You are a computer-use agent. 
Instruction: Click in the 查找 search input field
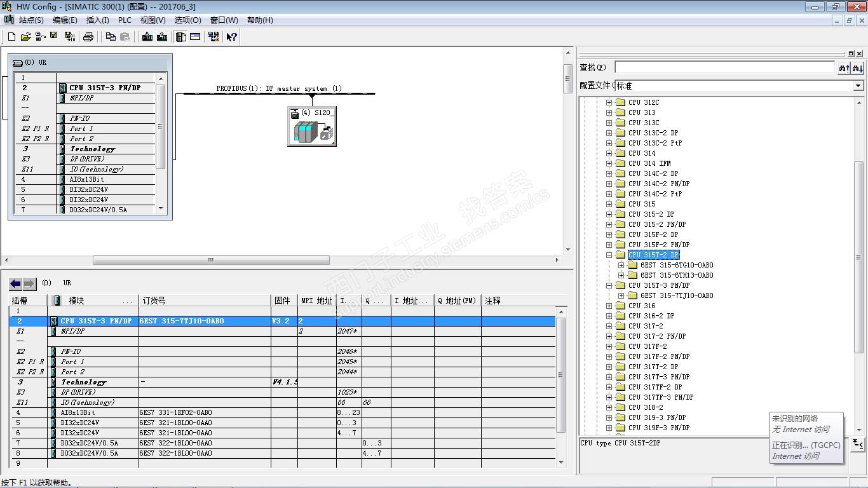tap(724, 67)
